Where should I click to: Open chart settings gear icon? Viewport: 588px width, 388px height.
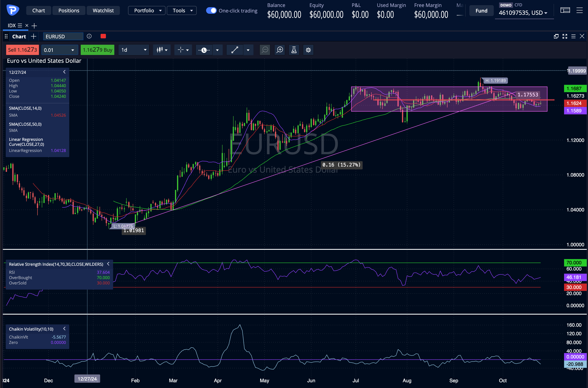[x=308, y=50]
